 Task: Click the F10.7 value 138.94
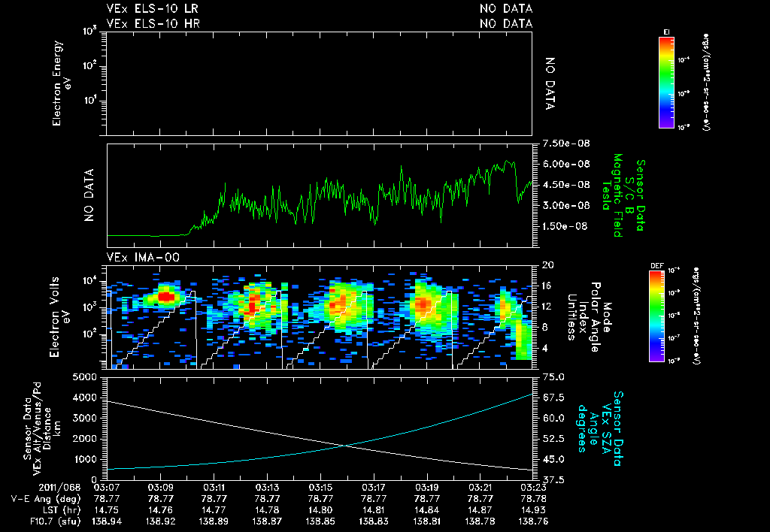tap(107, 521)
